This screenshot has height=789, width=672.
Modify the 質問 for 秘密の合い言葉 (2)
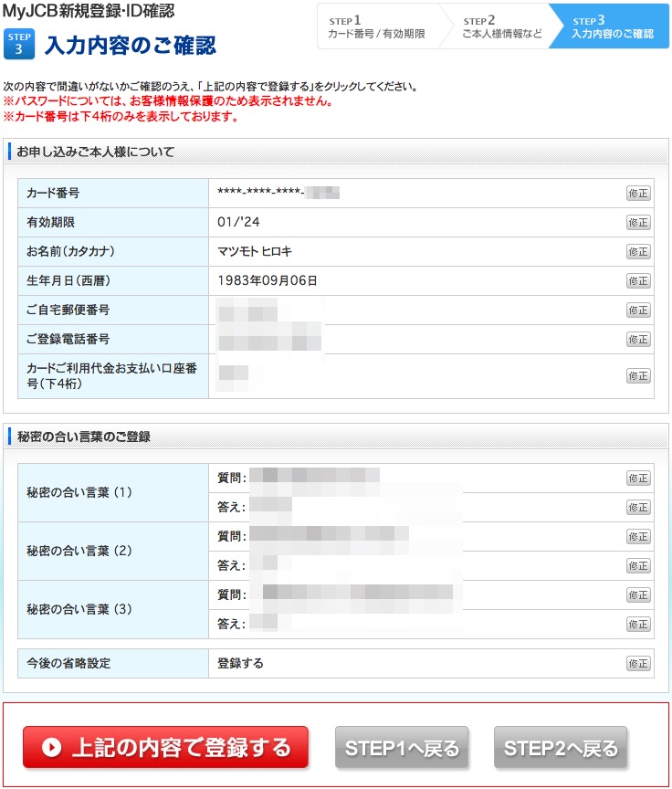[x=638, y=536]
